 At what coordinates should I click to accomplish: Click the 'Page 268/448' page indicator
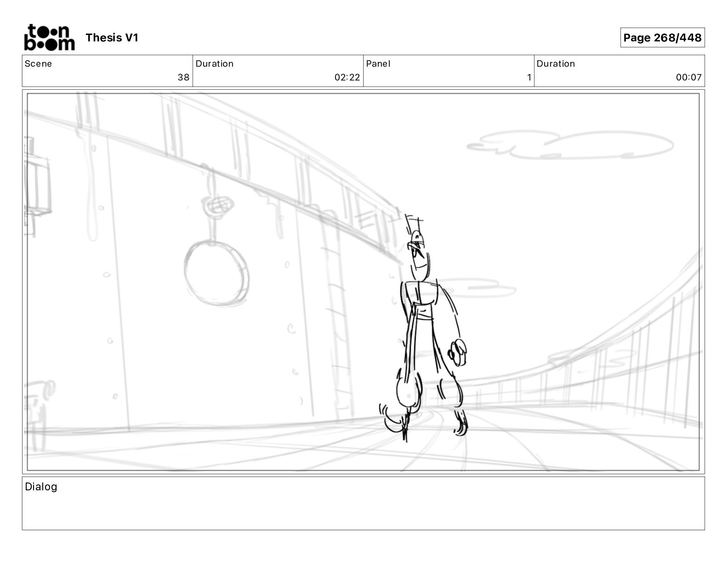(x=662, y=38)
